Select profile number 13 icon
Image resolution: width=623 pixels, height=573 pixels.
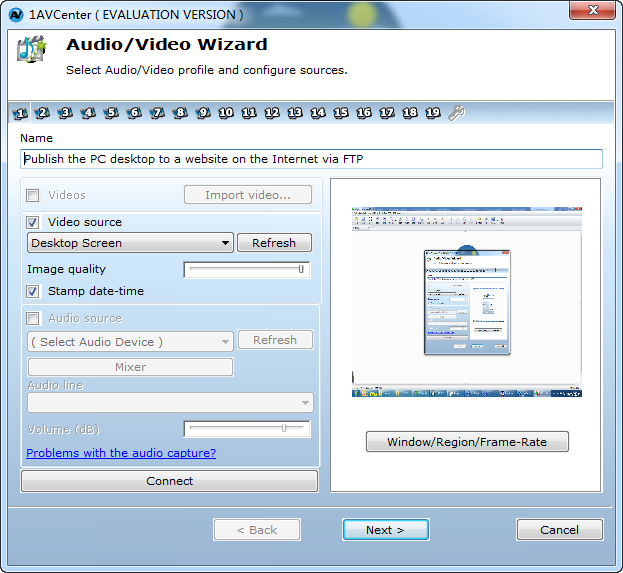tap(295, 113)
